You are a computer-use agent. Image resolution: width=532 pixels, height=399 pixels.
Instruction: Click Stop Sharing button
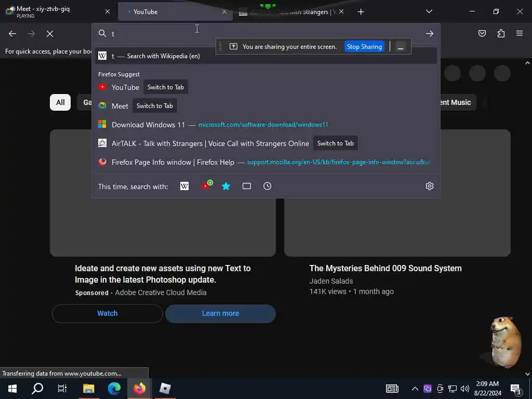point(364,46)
